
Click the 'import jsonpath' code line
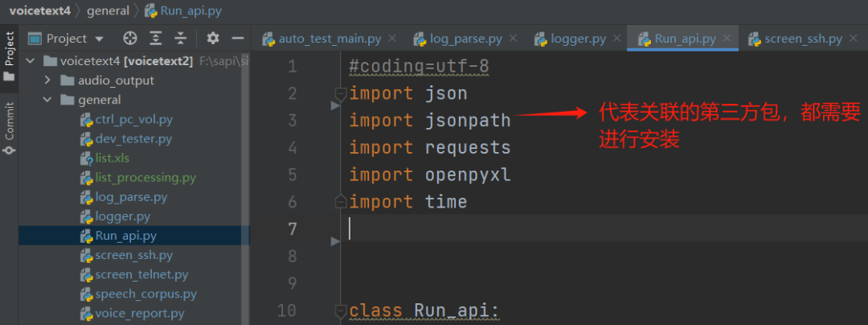[429, 121]
